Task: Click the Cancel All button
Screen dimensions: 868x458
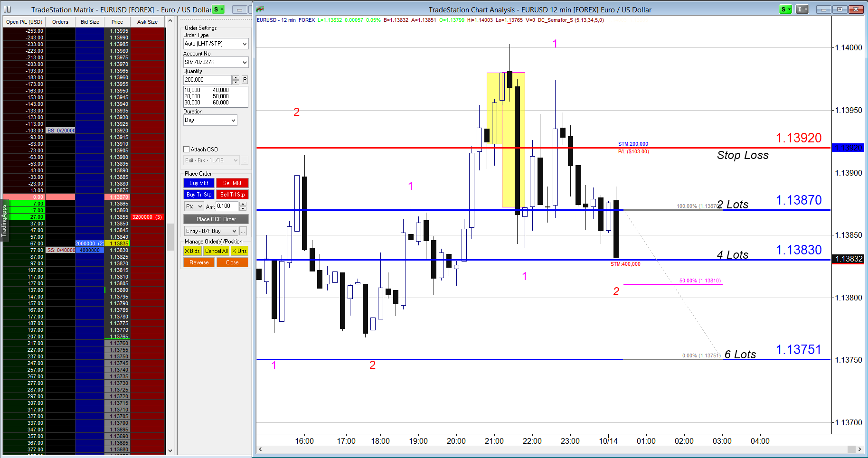Action: coord(217,251)
